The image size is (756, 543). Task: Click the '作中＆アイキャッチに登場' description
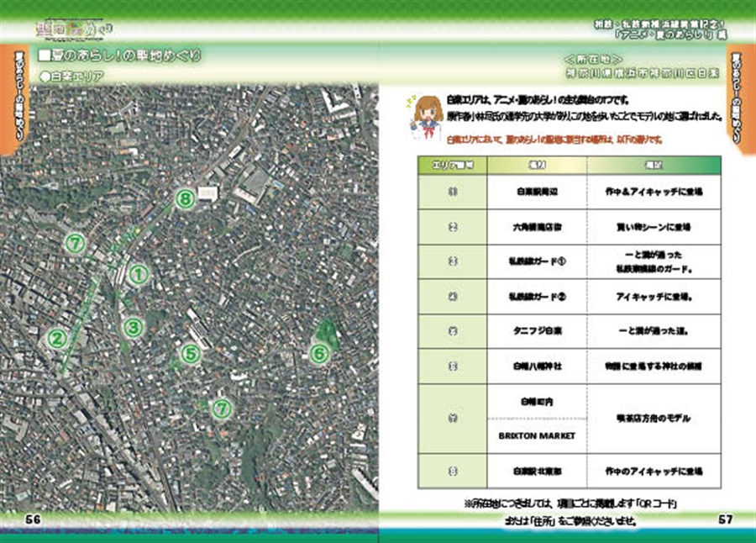pos(654,192)
